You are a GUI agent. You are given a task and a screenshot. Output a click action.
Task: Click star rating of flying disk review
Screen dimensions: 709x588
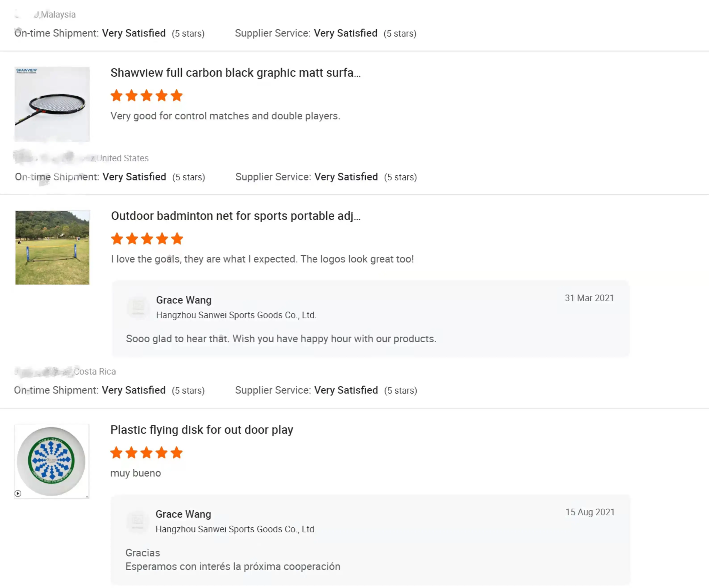pyautogui.click(x=146, y=453)
